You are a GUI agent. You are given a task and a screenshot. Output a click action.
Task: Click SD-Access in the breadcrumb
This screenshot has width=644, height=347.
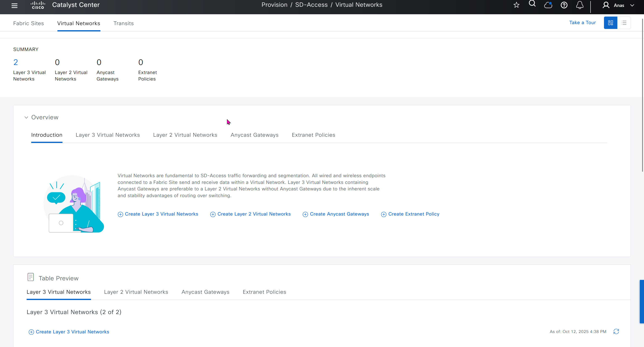(x=311, y=5)
